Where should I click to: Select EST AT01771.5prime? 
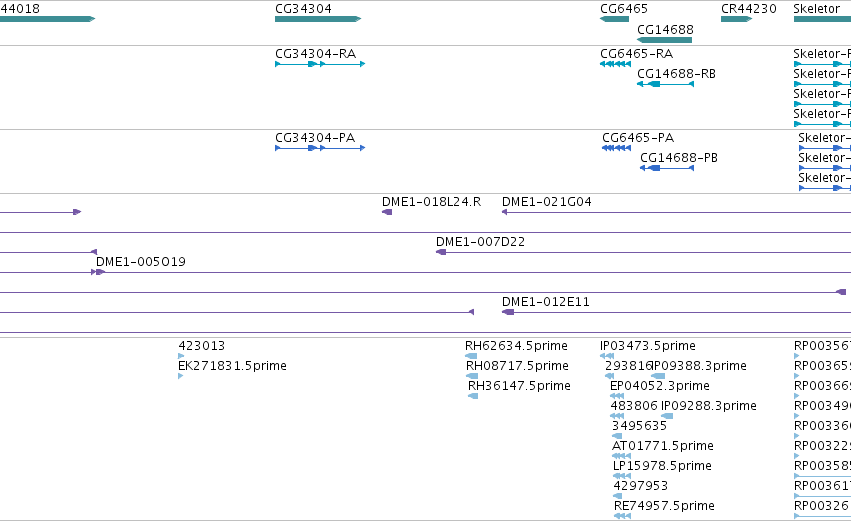point(621,456)
